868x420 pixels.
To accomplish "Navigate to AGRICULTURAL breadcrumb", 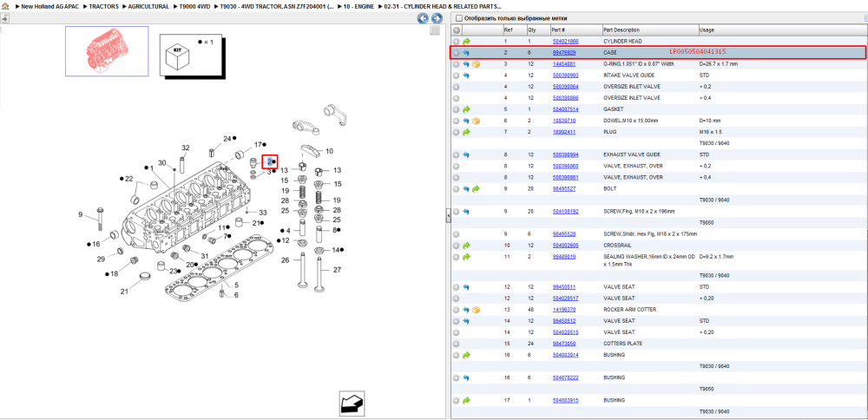I will point(148,6).
